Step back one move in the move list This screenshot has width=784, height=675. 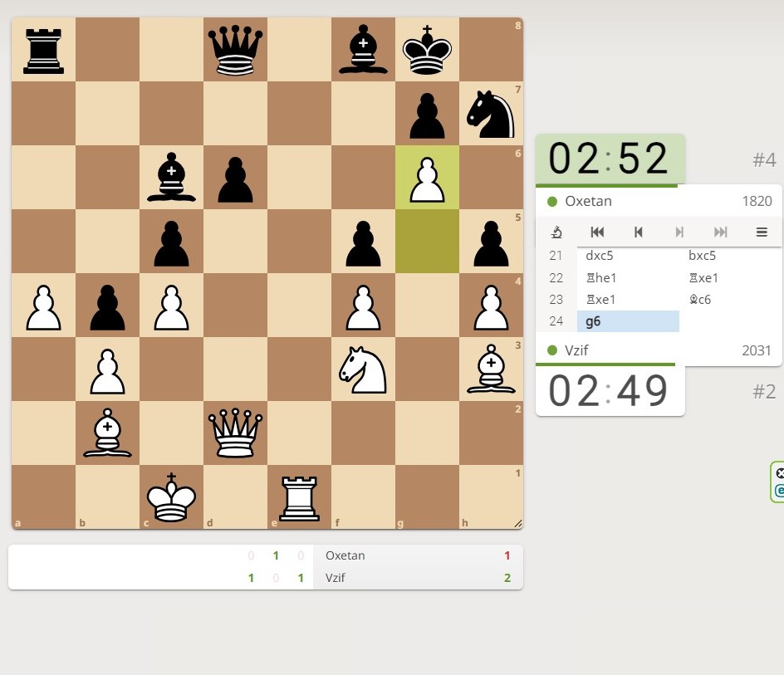pyautogui.click(x=638, y=232)
